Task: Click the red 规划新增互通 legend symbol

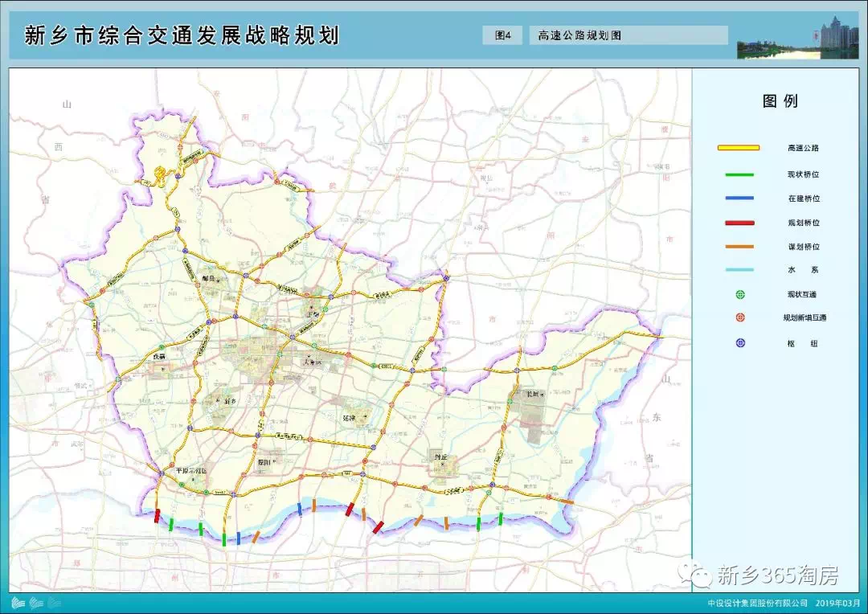Action: [x=740, y=318]
